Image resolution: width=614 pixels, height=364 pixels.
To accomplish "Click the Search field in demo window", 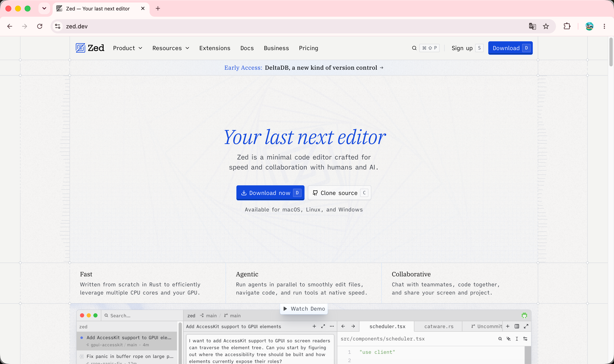I will coord(142,316).
